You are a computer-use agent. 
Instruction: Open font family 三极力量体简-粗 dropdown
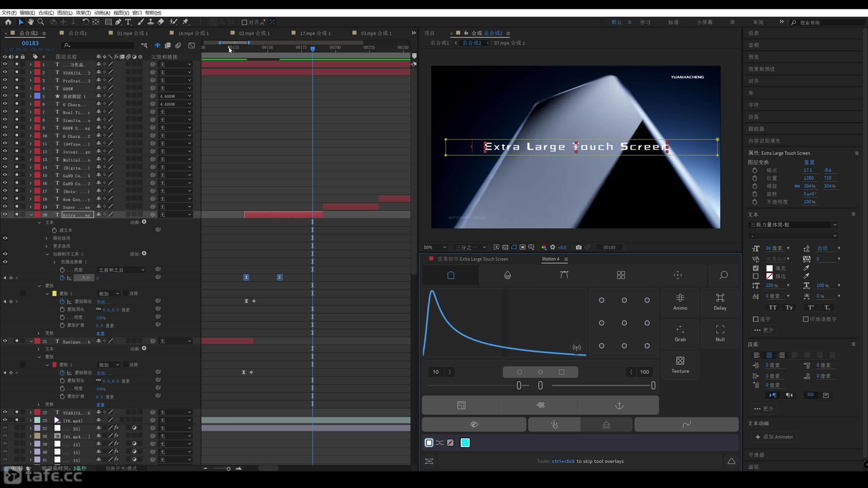[x=793, y=225]
